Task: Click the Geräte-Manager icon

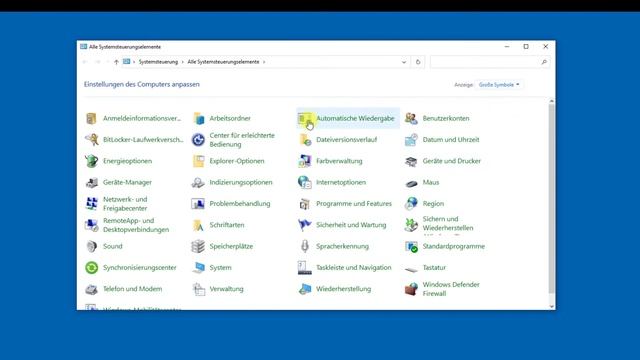Action: click(x=91, y=182)
